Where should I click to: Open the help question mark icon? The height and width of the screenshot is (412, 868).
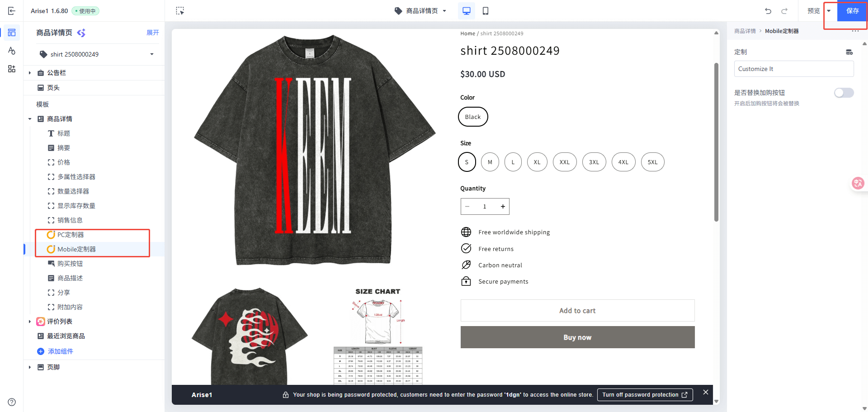(12, 402)
